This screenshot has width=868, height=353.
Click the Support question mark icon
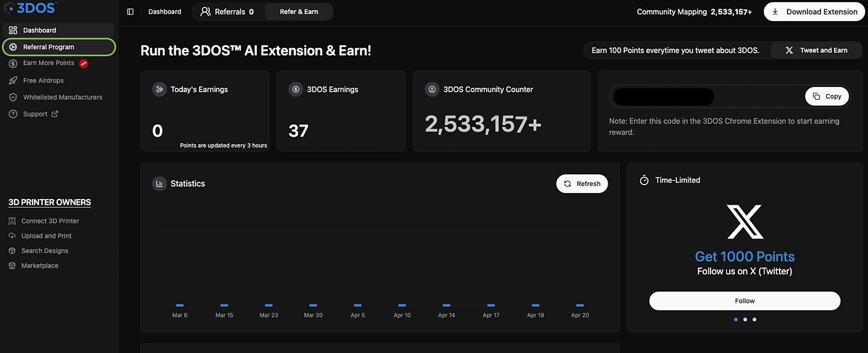point(13,114)
